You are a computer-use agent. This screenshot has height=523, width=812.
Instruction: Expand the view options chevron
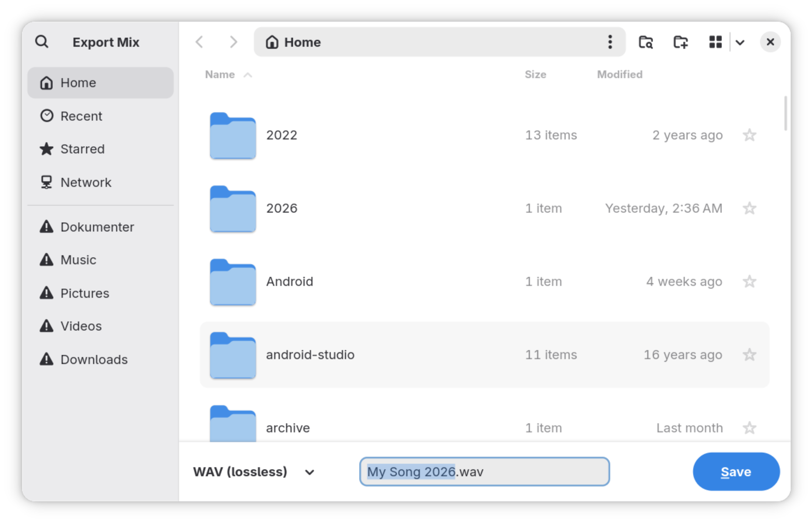740,42
